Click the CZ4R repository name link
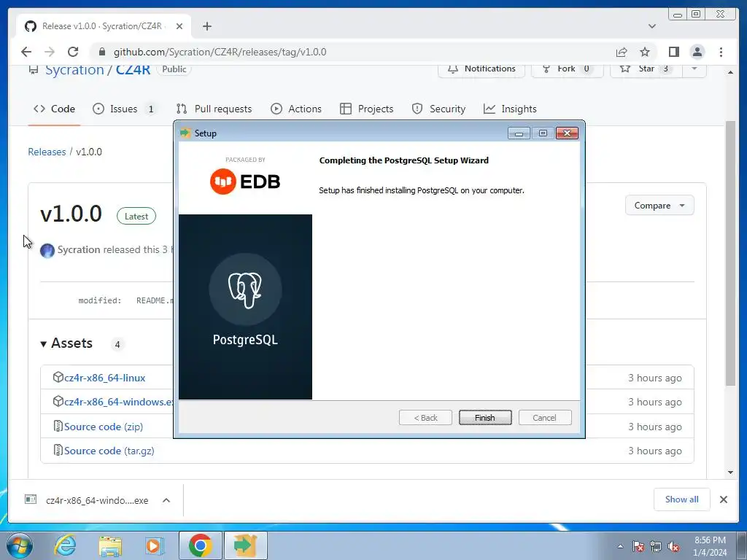Screen dimensions: 747x560 click(133, 70)
